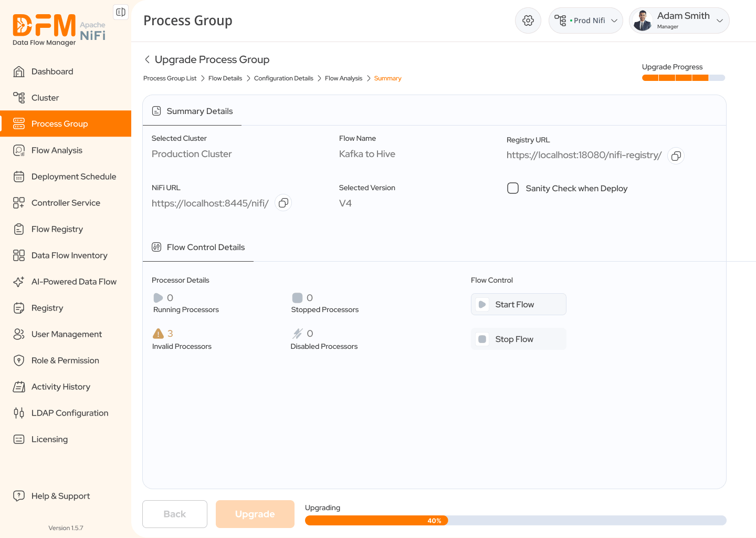Click the Controller Service icon
The height and width of the screenshot is (538, 756).
click(19, 203)
